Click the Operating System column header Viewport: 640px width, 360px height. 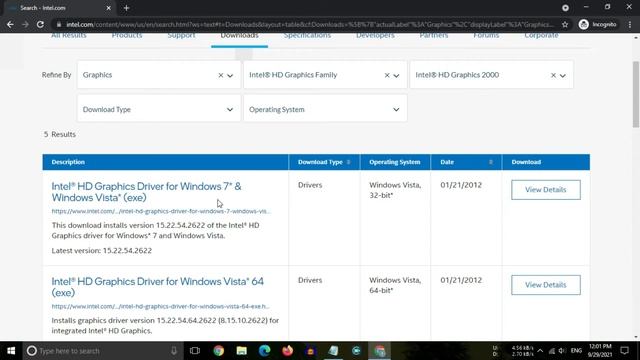[x=394, y=162]
